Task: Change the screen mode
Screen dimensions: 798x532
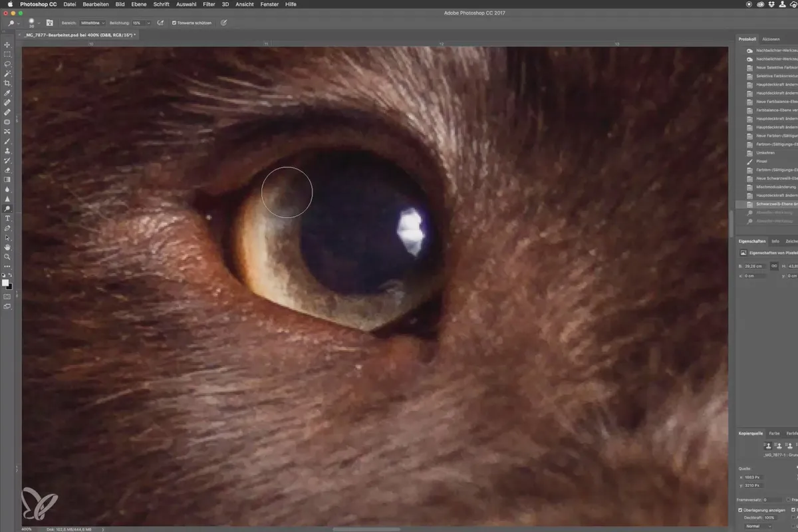Action: (x=7, y=307)
